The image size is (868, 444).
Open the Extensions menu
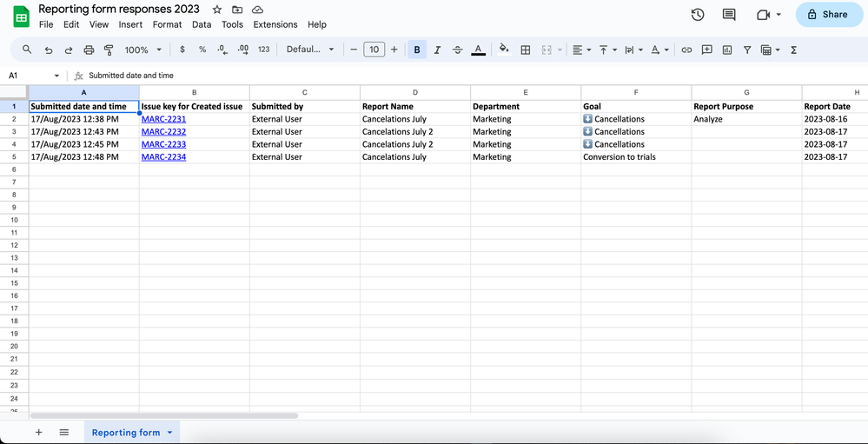(x=275, y=24)
